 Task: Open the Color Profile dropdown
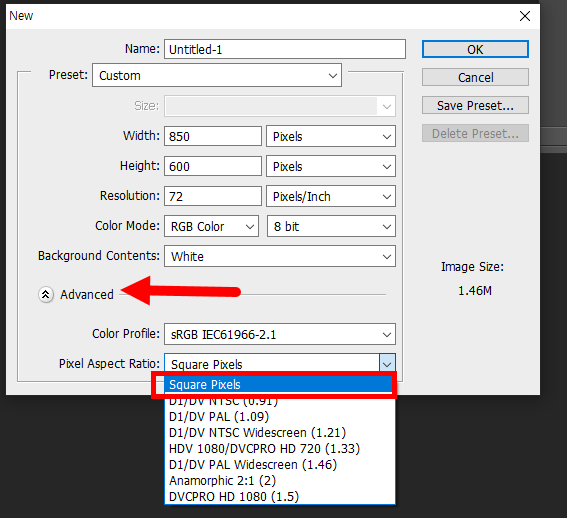pyautogui.click(x=280, y=334)
